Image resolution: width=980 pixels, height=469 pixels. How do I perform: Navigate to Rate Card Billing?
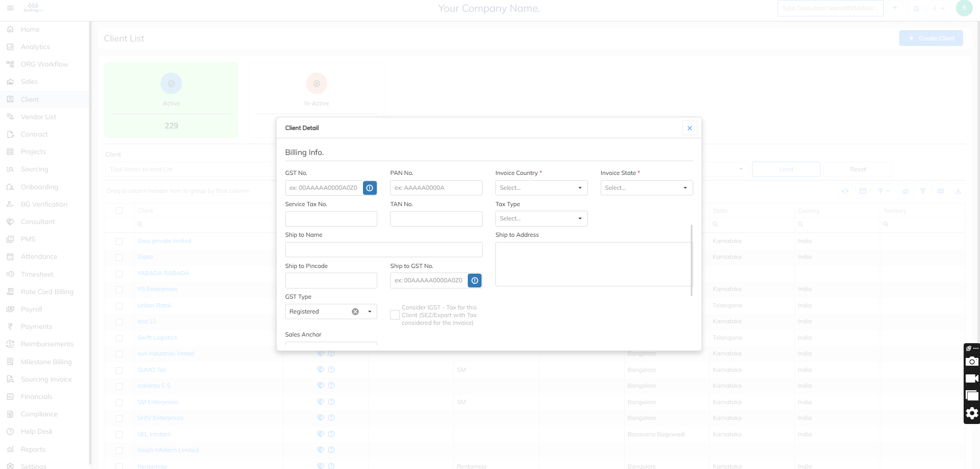pyautogui.click(x=47, y=292)
